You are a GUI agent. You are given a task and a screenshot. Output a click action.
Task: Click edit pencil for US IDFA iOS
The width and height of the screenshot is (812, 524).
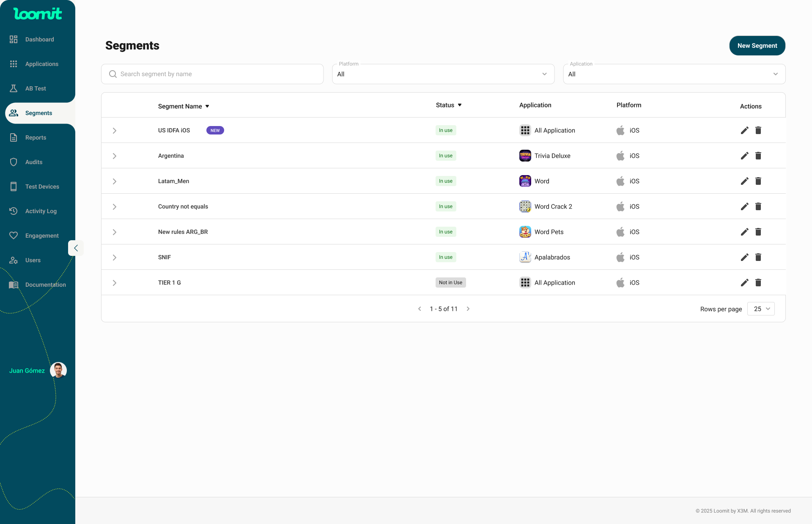[x=744, y=130]
